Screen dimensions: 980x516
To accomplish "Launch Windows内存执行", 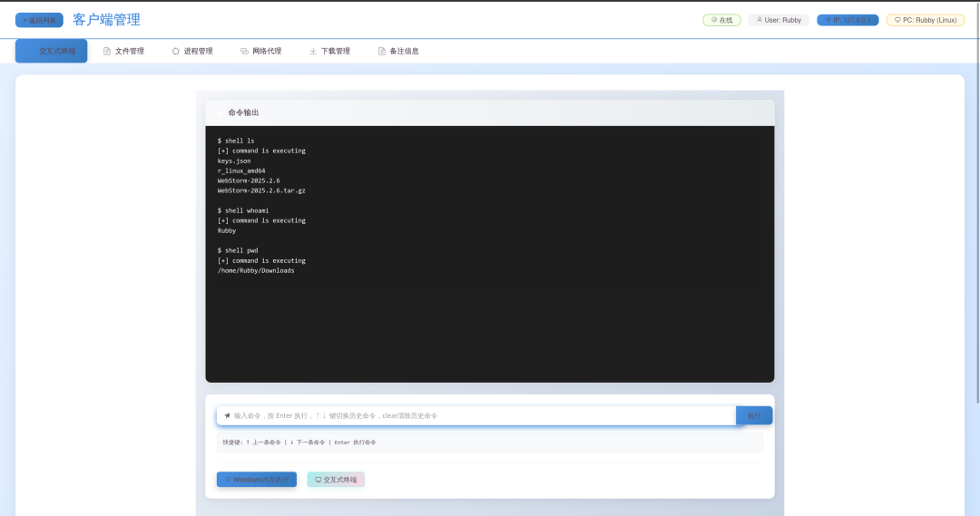I will click(x=257, y=480).
